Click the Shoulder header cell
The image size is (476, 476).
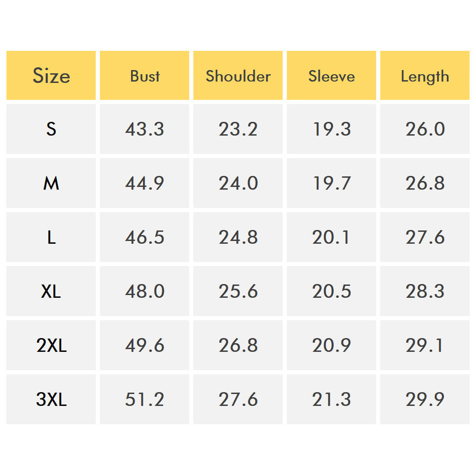(238, 75)
